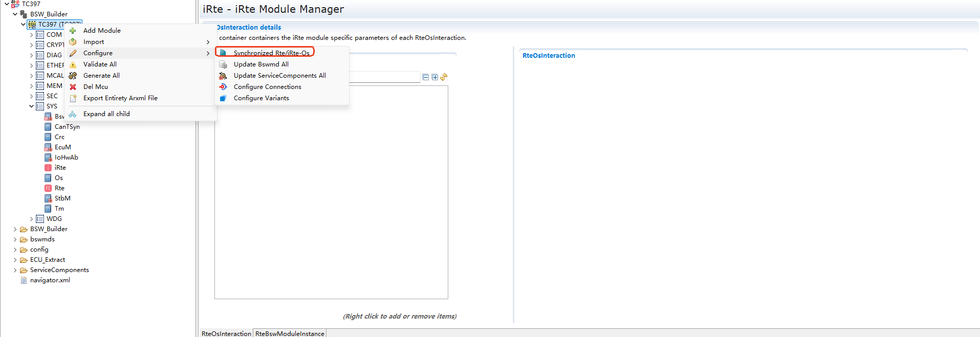
Task: Click the expand all icon beside filter
Action: point(434,77)
